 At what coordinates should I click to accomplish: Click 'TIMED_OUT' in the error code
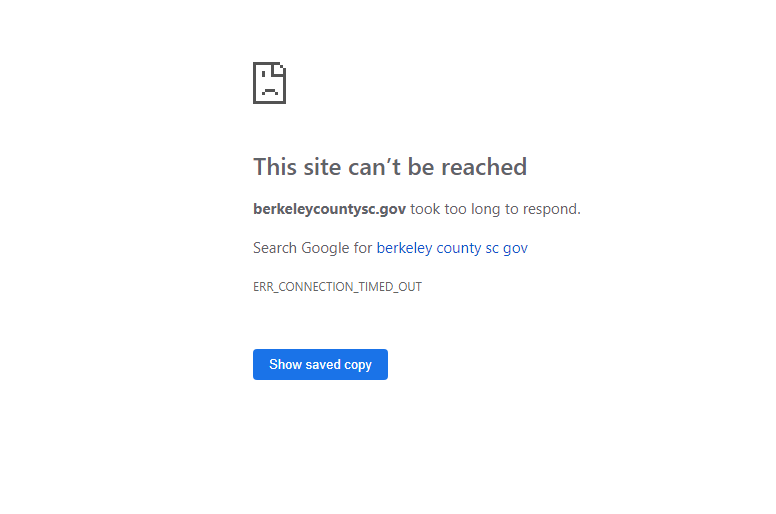[x=390, y=287]
